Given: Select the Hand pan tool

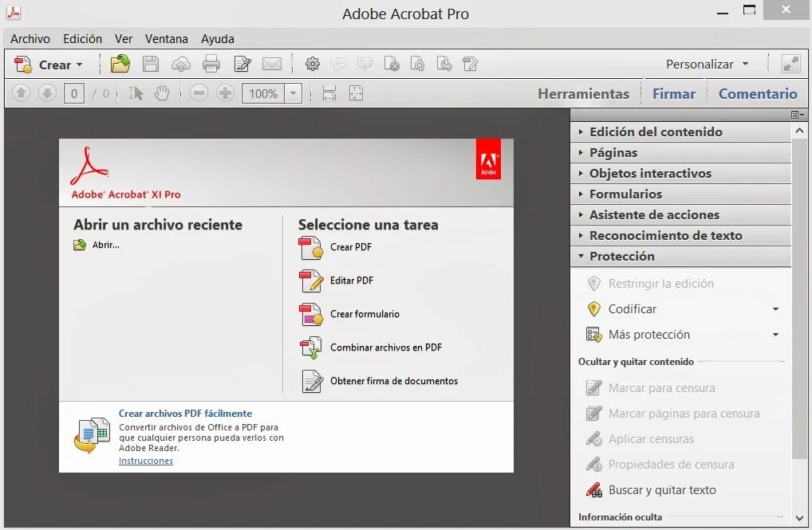Looking at the screenshot, I should coord(162,93).
